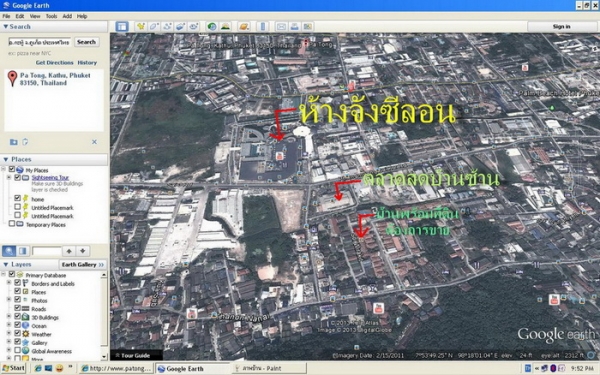Click the Search button
The height and width of the screenshot is (375, 600).
coord(86,42)
